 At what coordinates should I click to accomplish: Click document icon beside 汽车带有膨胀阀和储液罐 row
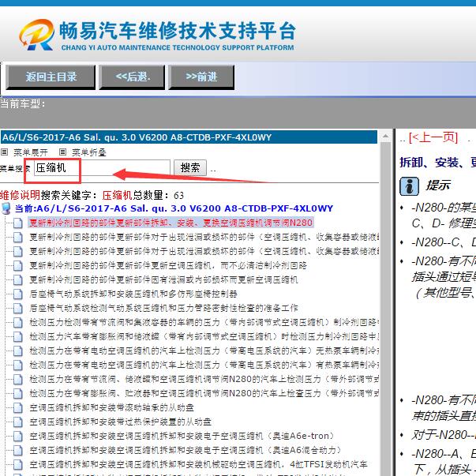coord(18,336)
